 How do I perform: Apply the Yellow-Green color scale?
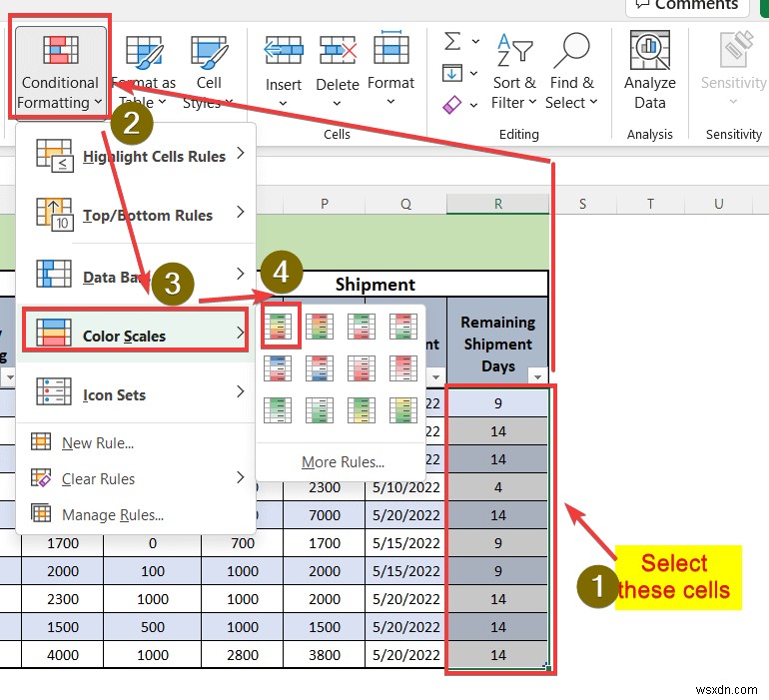point(403,410)
